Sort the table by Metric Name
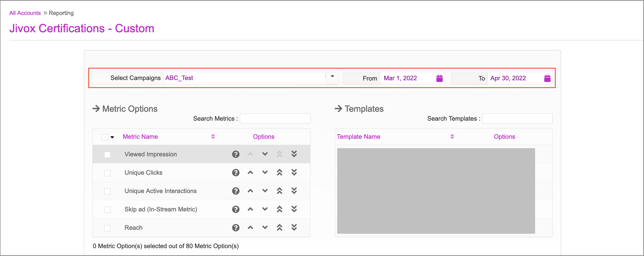 pyautogui.click(x=213, y=137)
